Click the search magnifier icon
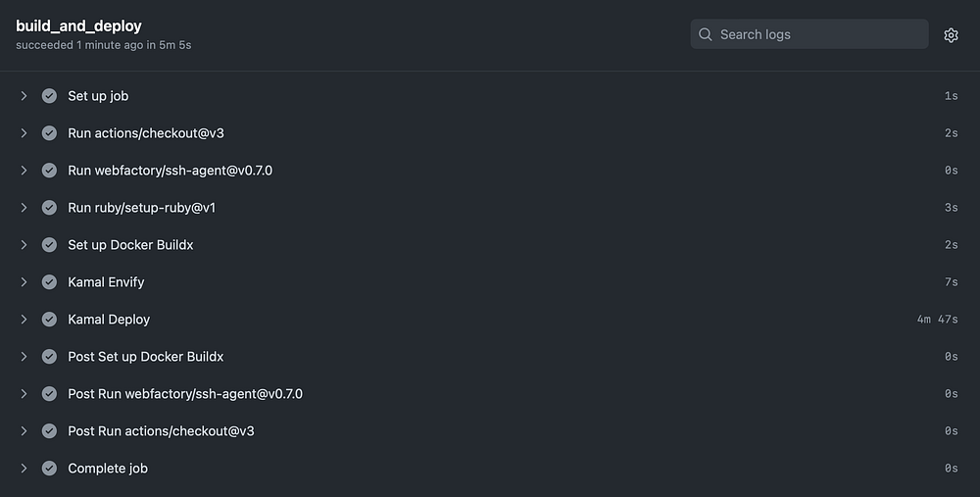 pos(706,34)
